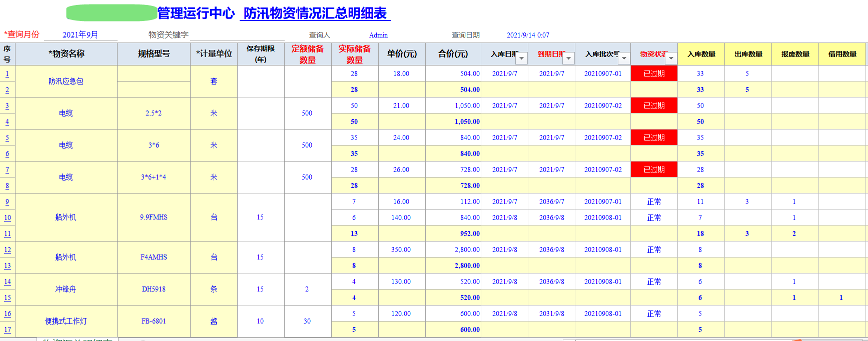This screenshot has width=868, height=341.
Task: Select the 查询月份 field showing 2021年9月
Action: [81, 35]
